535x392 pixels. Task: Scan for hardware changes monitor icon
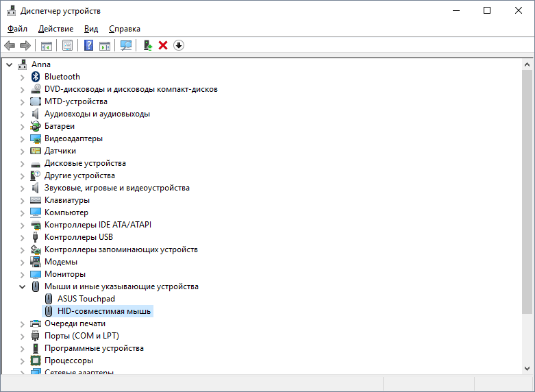[x=126, y=45]
